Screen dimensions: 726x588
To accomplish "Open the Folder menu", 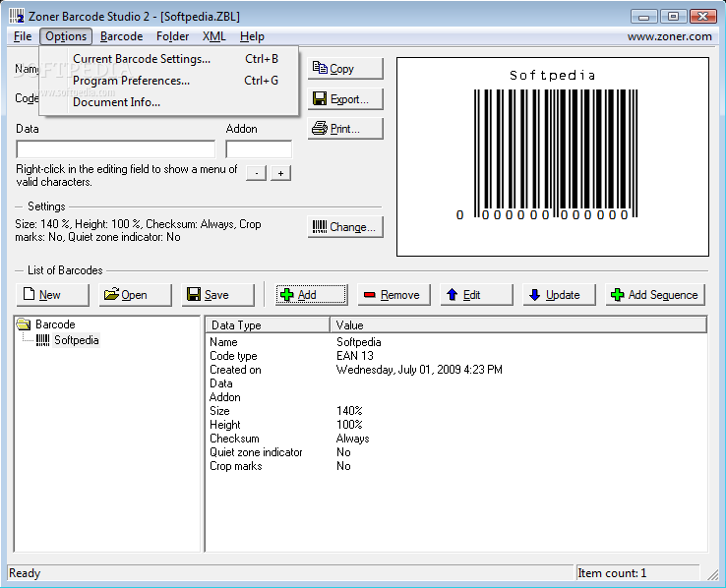I will (x=173, y=36).
